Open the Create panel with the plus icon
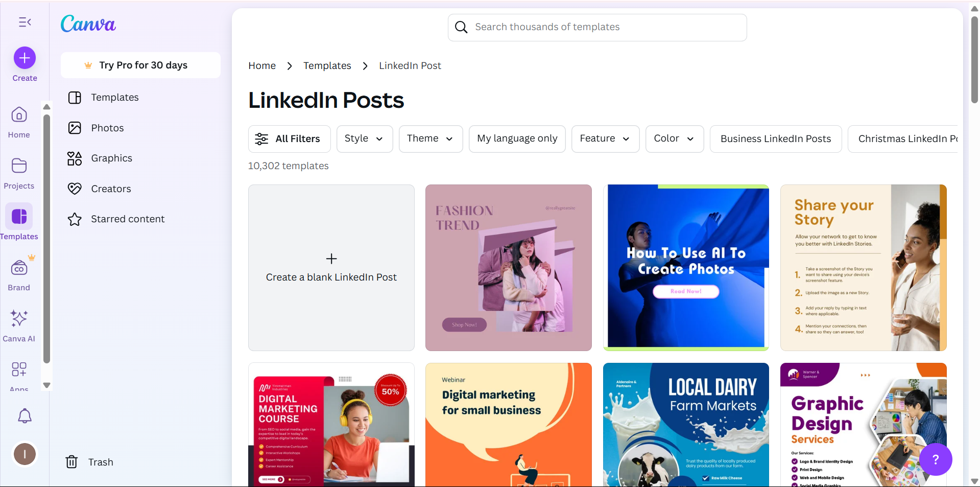Viewport: 980px width, 487px height. (x=24, y=58)
